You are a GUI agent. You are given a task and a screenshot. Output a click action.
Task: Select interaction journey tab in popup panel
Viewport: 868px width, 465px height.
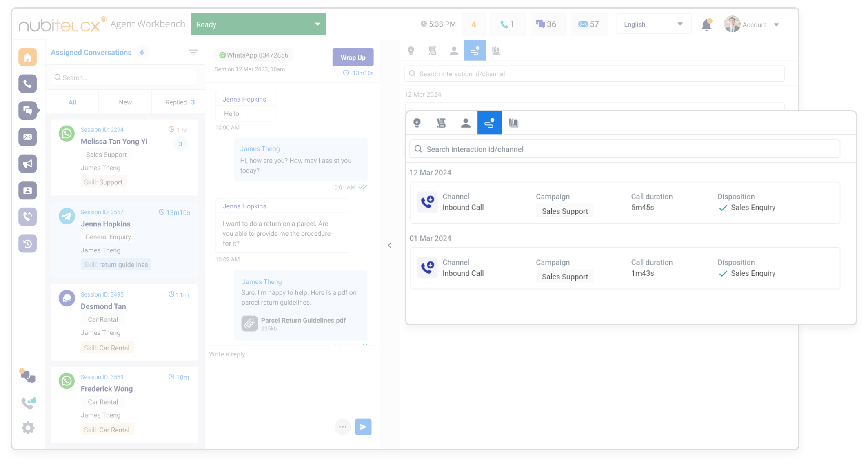coord(489,123)
